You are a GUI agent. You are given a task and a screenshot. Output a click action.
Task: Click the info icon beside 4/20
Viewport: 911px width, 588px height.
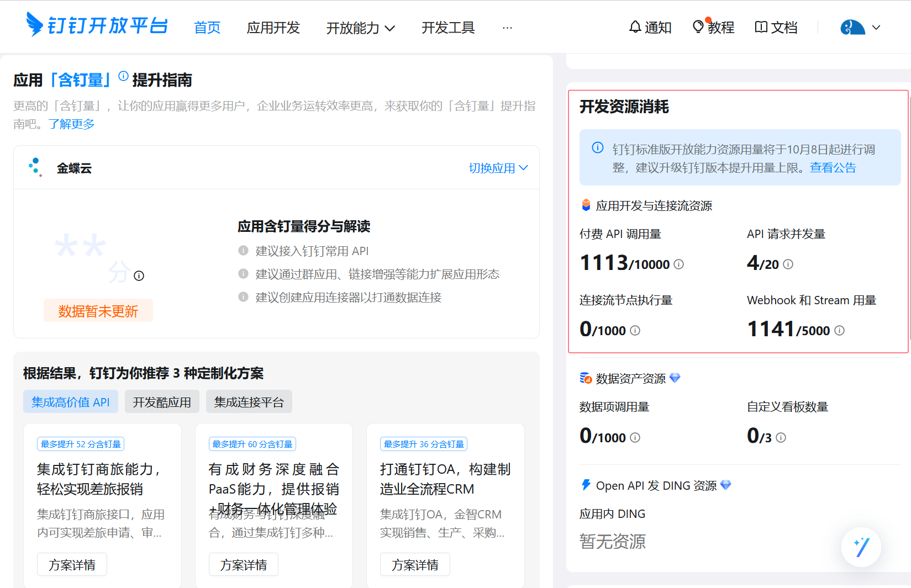coord(788,264)
